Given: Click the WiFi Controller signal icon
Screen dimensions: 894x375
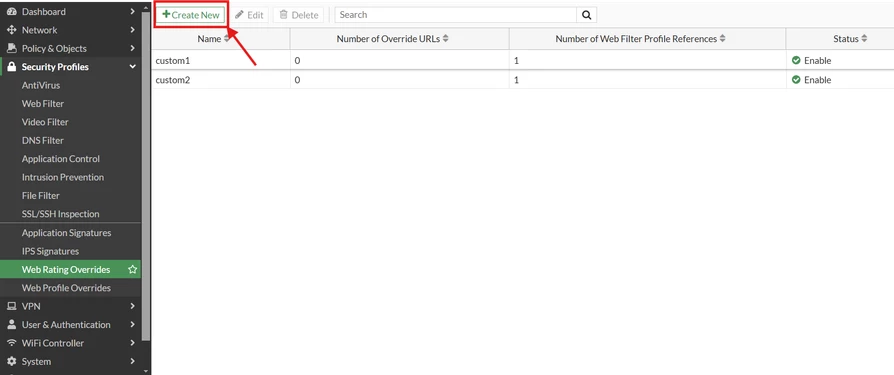Looking at the screenshot, I should [11, 343].
